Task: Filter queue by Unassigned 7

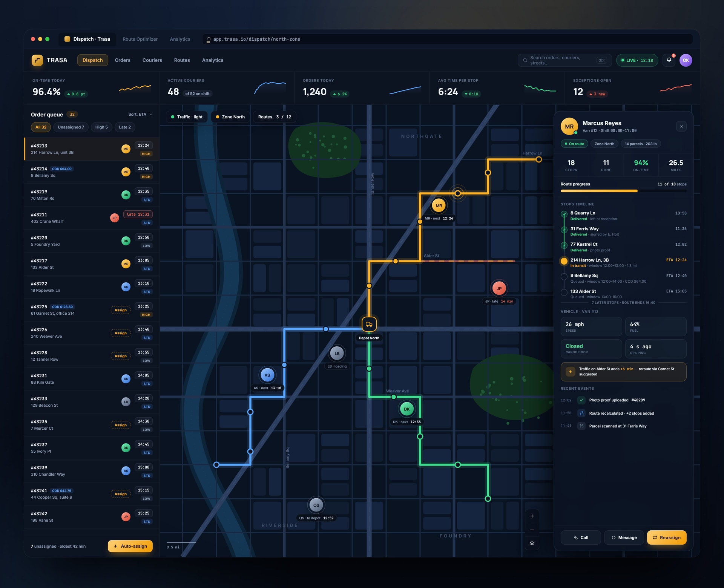Action: [x=71, y=127]
